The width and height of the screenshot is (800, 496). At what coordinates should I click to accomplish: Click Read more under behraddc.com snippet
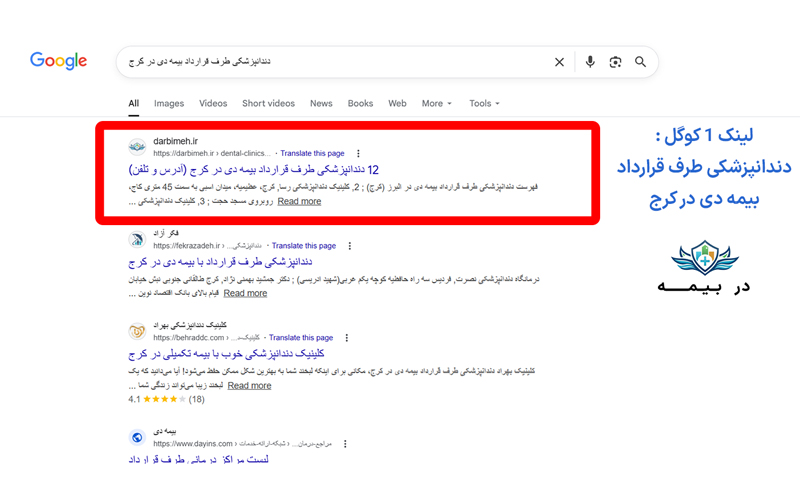pos(249,386)
